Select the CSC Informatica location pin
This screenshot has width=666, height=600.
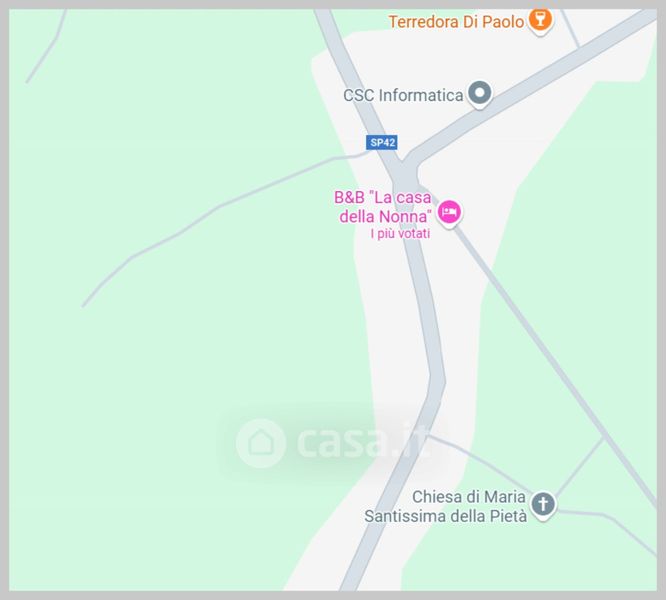point(480,94)
